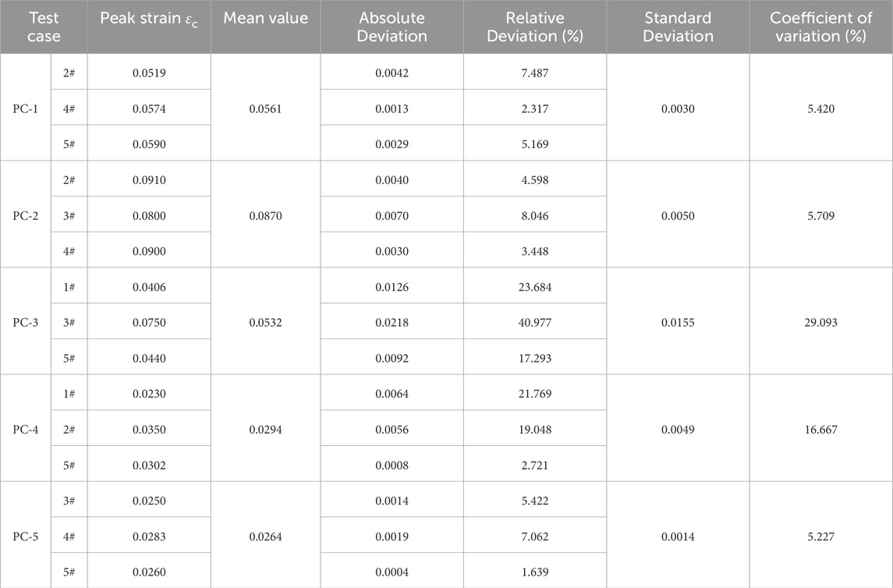Click absolute deviation 0.0126

coord(392,287)
